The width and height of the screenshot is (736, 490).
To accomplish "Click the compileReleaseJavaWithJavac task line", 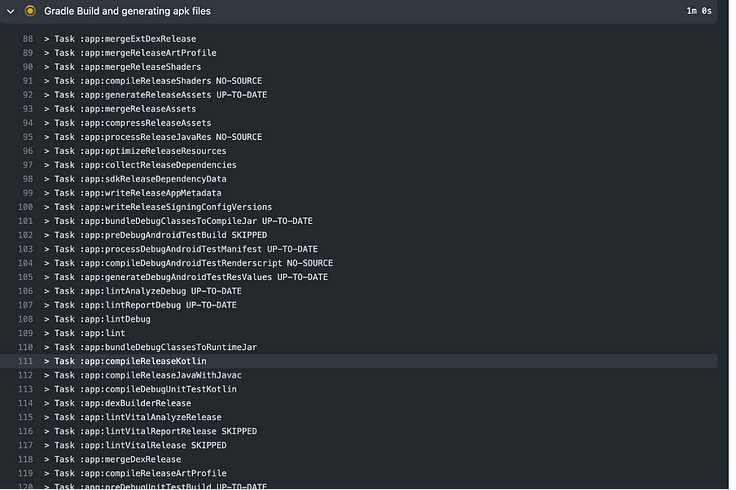I will click(143, 375).
